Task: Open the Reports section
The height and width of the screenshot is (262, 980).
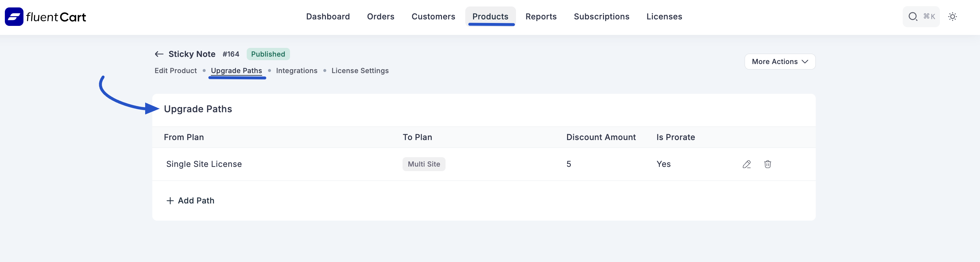Action: (541, 17)
